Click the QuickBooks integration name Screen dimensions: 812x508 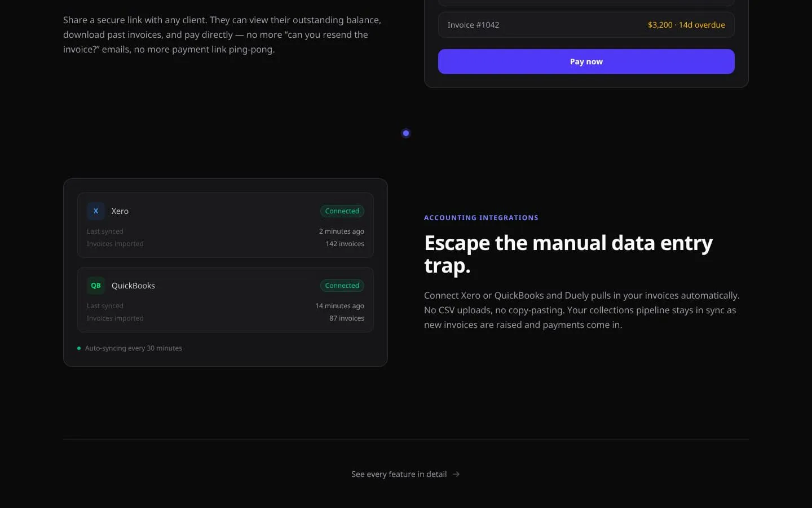pos(133,286)
